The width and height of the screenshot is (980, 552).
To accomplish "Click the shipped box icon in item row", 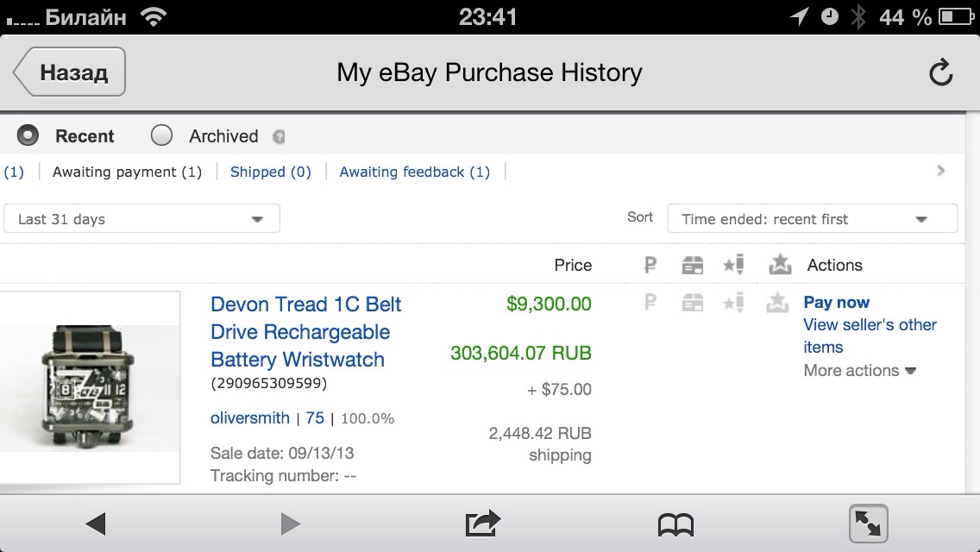I will (x=693, y=303).
